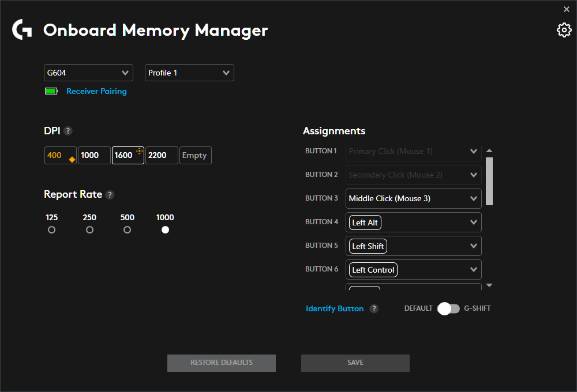This screenshot has height=392, width=577.
Task: Click the Save button
Action: (355, 363)
